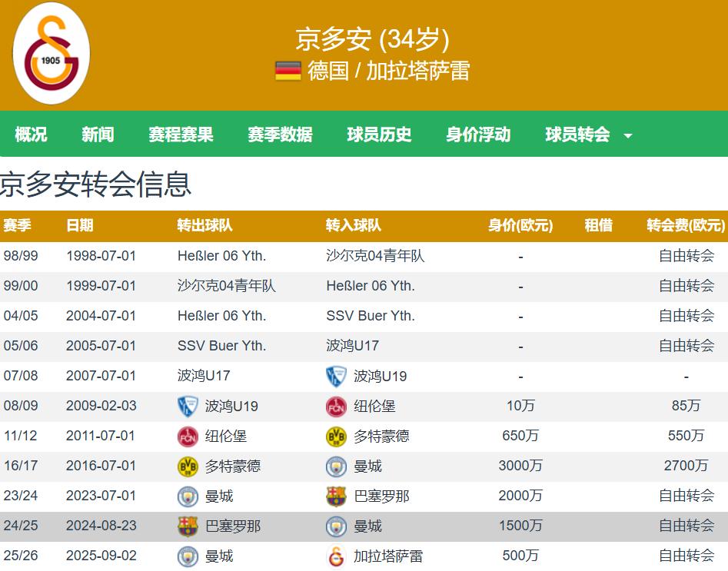Click the 500万 value cell

pos(520,556)
